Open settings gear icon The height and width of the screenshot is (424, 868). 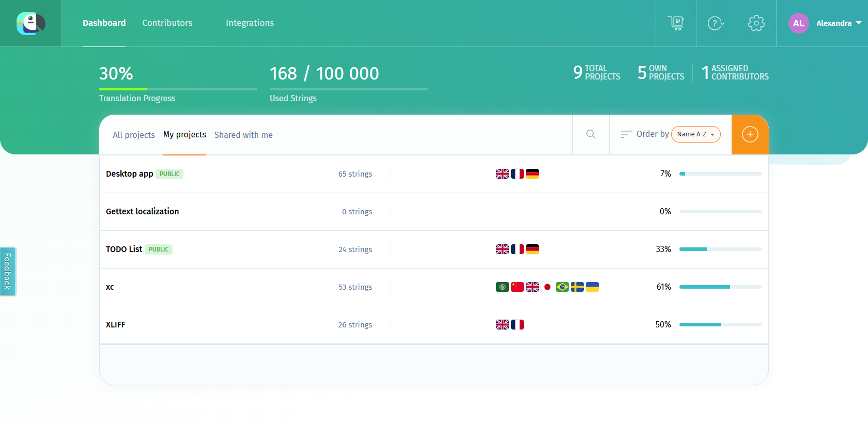(756, 23)
